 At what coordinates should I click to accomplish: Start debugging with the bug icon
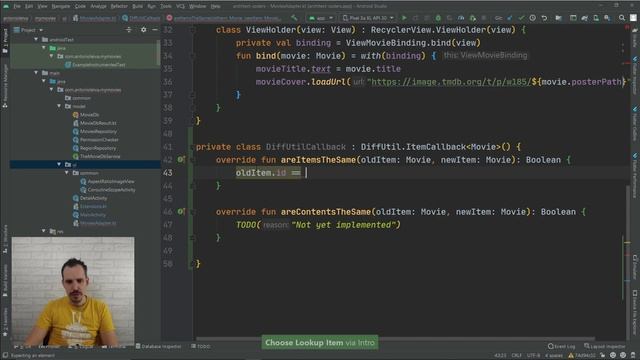tap(438, 18)
